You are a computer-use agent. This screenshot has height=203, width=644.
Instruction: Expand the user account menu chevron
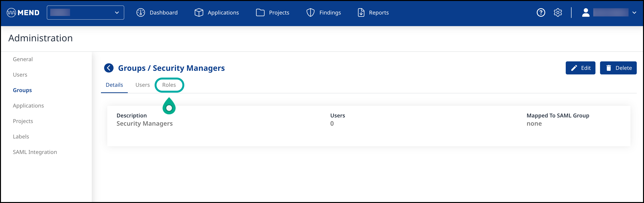pos(634,13)
